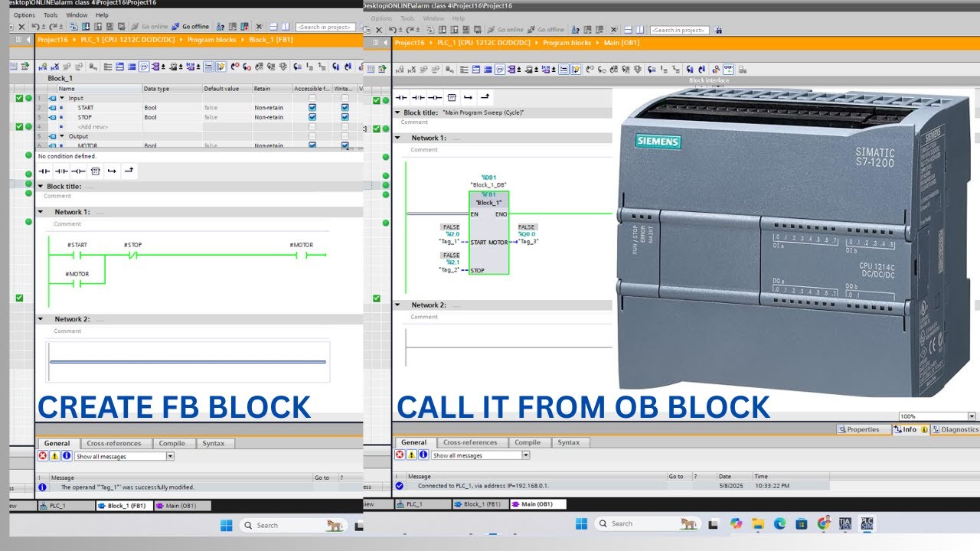Switch to Main (OB1) in left bottom bar
The image size is (980, 551).
click(x=181, y=506)
